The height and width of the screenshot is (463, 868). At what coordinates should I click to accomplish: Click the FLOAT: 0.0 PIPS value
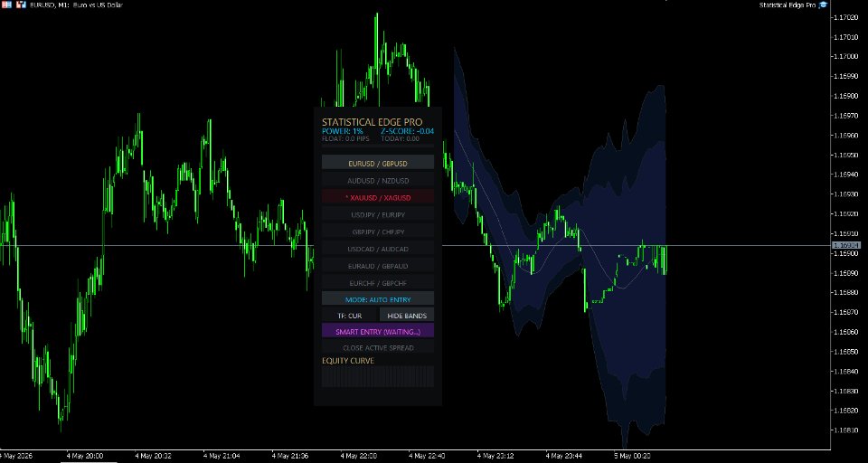345,139
